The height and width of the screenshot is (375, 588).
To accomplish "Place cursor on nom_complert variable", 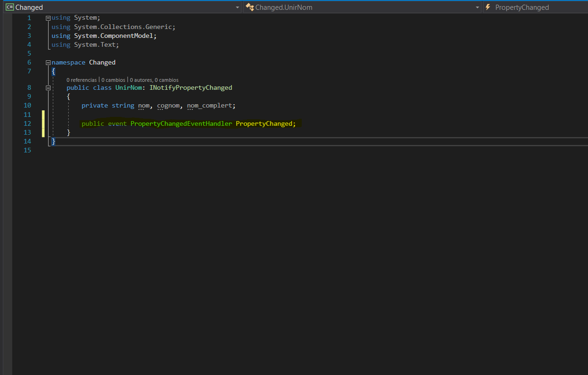I will tap(209, 106).
